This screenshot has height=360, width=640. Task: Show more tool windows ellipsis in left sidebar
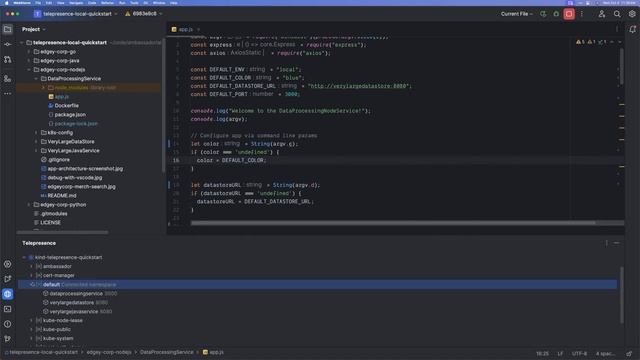7,93
